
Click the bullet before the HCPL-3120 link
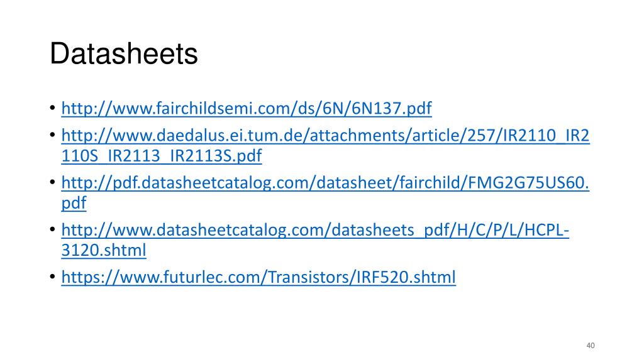point(53,229)
